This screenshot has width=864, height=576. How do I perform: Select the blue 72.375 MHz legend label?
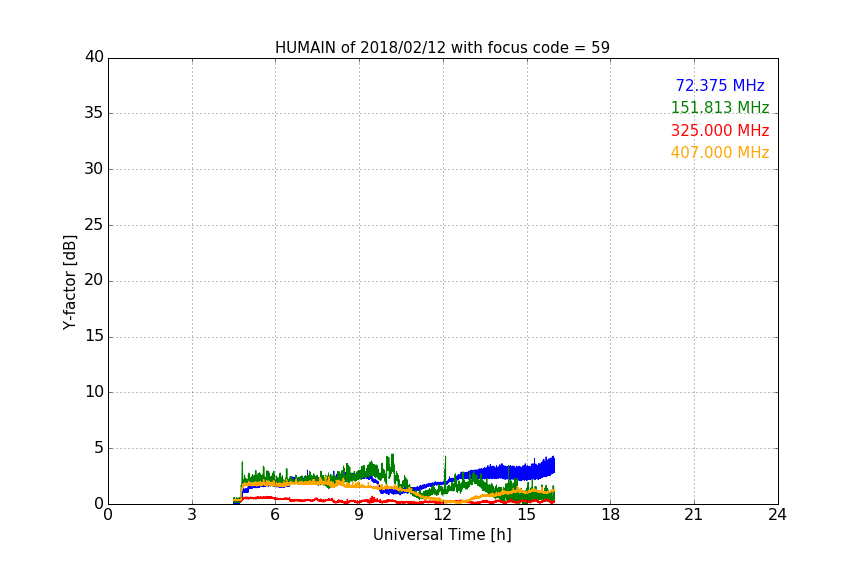(x=720, y=85)
